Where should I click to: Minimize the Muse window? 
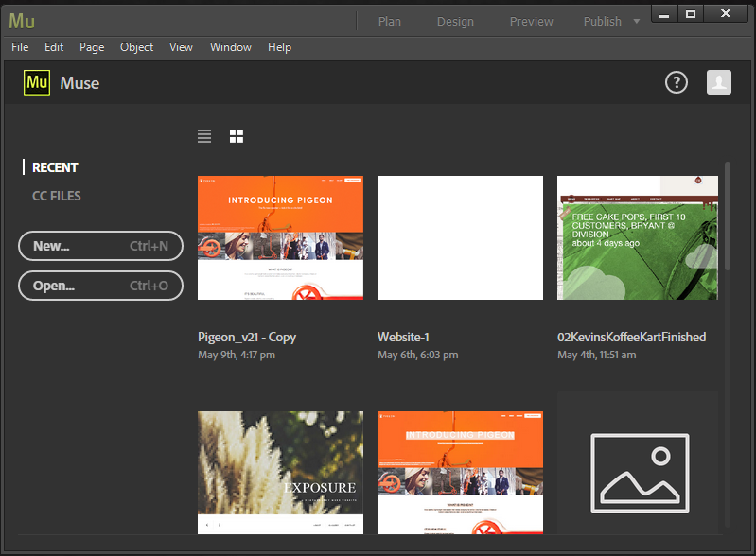[x=664, y=14]
